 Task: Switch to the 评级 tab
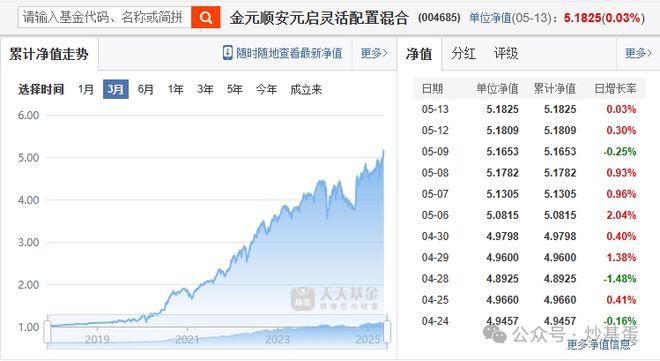click(506, 53)
